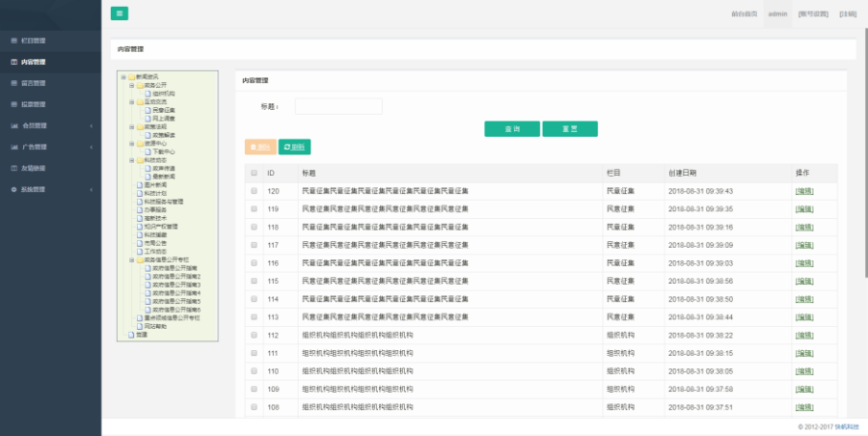Expand the 广告管理 sidebar submenu arrow
Image resolution: width=868 pixels, height=436 pixels.
point(92,147)
